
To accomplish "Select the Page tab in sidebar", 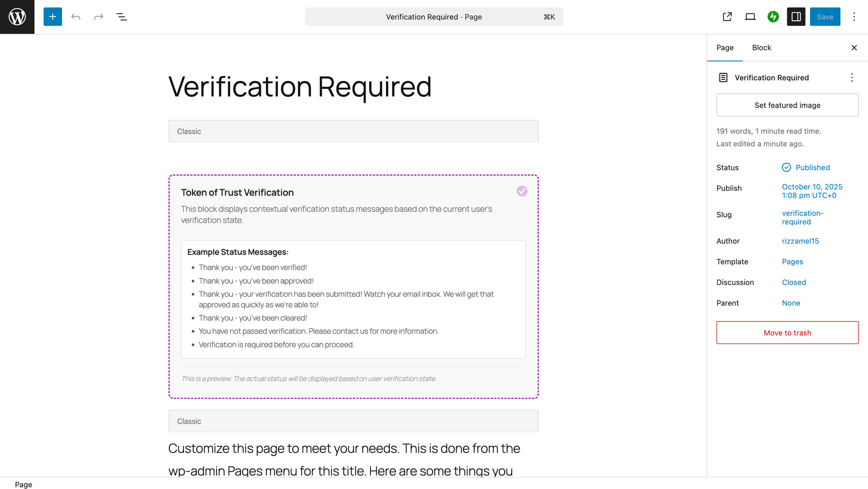I will [x=725, y=48].
